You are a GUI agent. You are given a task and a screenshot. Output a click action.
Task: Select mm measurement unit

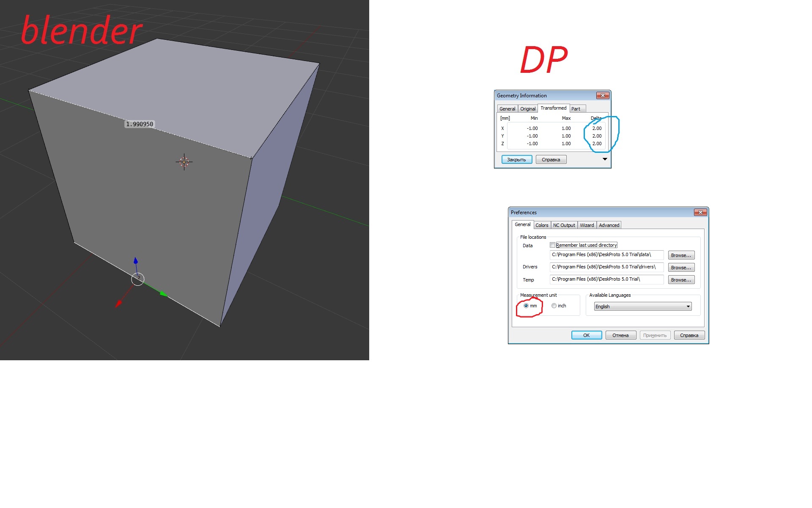[x=526, y=306]
